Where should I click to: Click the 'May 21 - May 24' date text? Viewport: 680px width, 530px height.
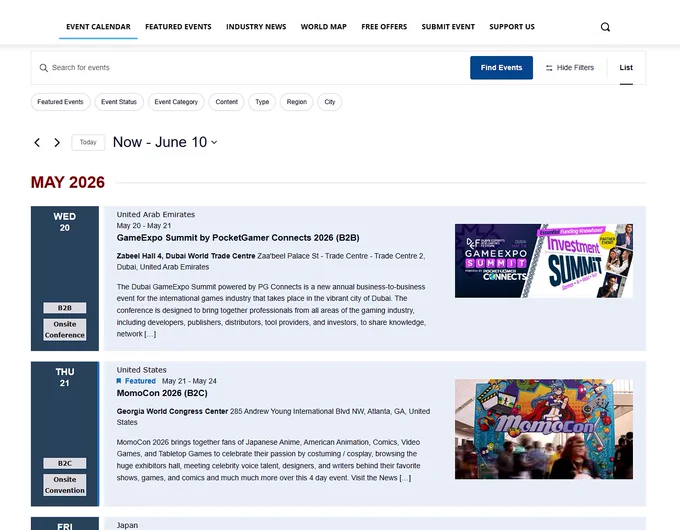click(x=189, y=381)
